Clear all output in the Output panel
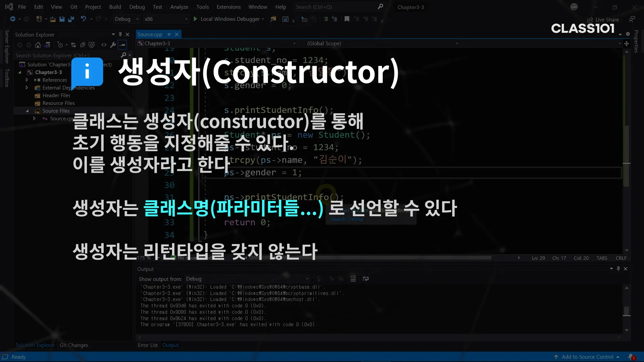 353,279
